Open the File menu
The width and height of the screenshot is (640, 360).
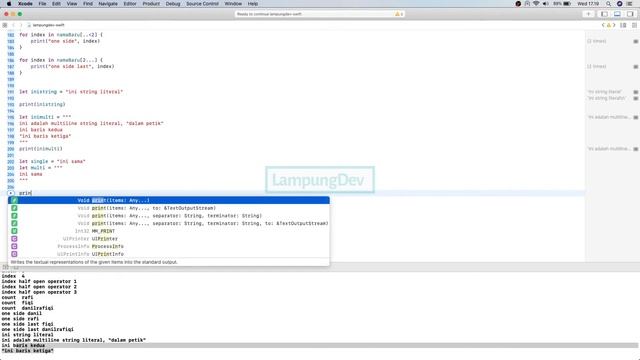coord(42,4)
